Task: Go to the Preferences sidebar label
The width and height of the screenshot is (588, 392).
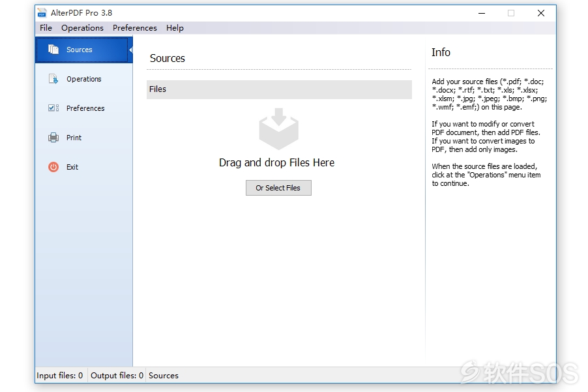Action: click(85, 108)
